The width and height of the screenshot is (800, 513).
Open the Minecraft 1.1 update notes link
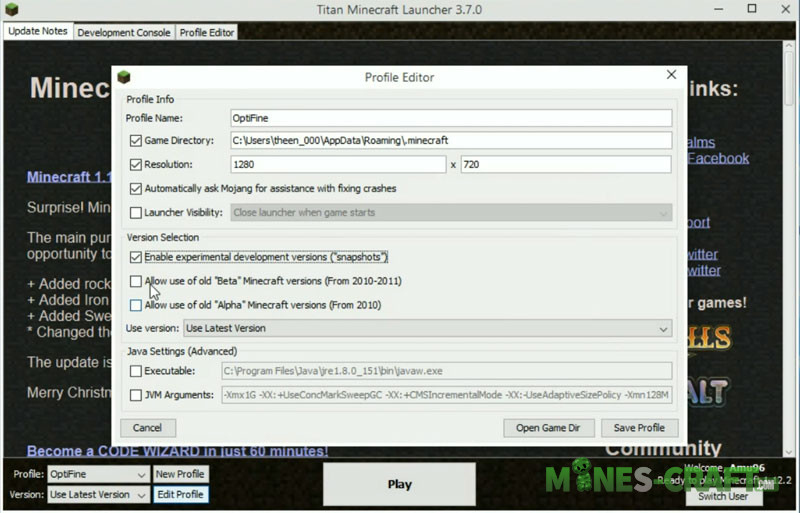(69, 177)
